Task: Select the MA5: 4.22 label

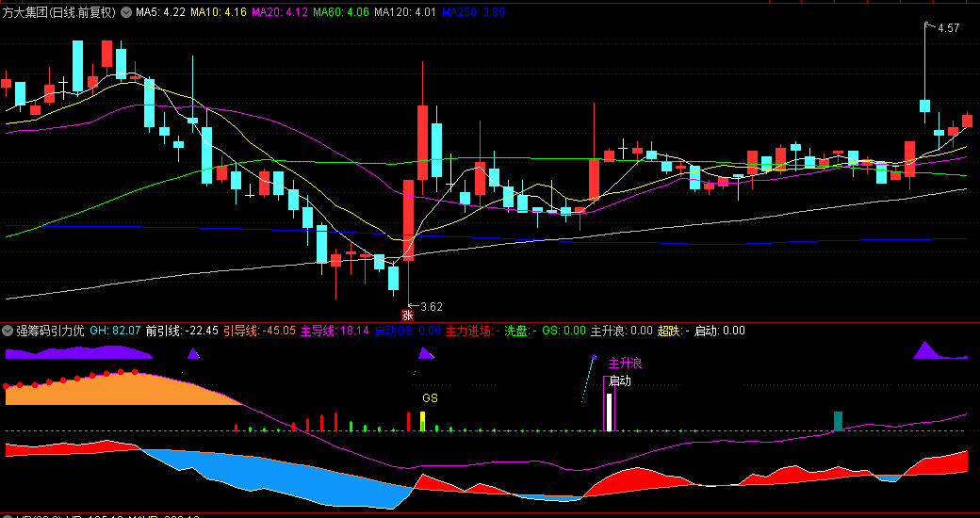Action: (160, 12)
